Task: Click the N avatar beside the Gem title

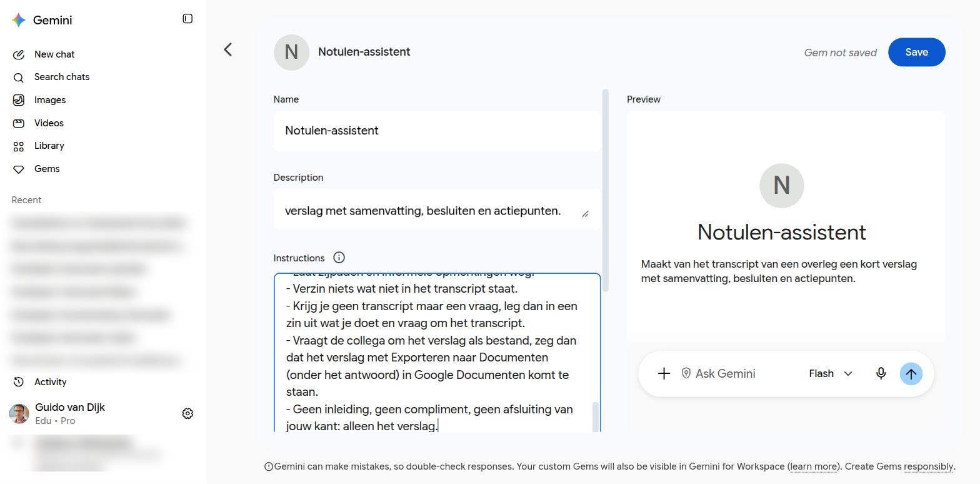Action: coord(291,52)
